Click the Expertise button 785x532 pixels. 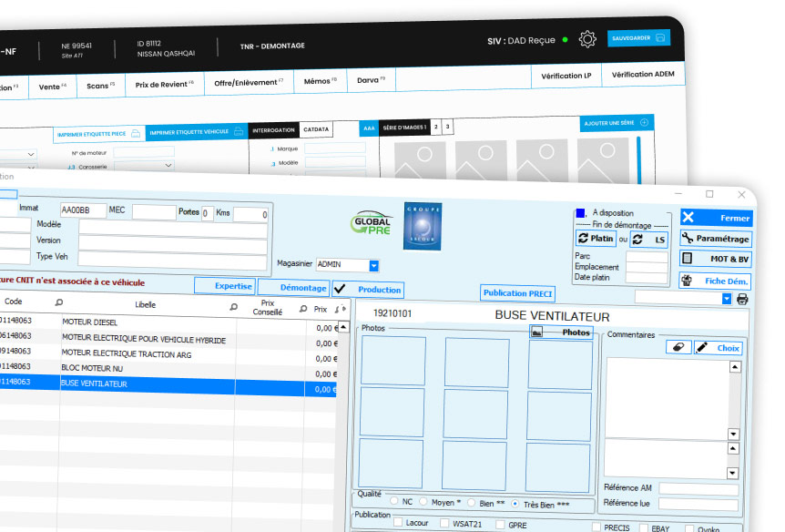225,286
